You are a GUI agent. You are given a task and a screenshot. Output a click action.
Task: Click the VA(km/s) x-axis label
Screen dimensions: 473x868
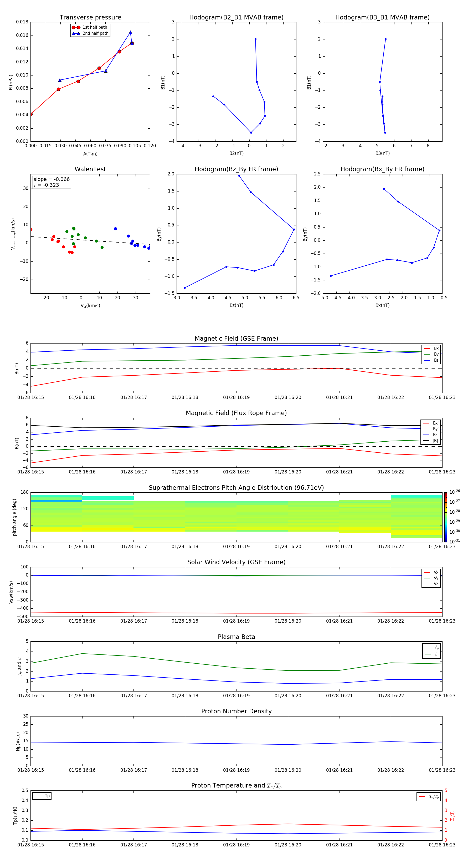(x=90, y=306)
